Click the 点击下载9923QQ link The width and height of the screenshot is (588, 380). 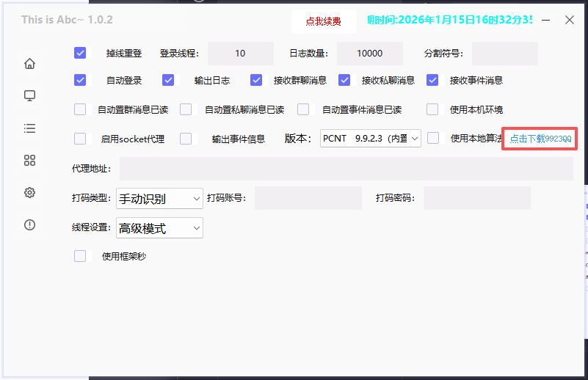pos(540,139)
